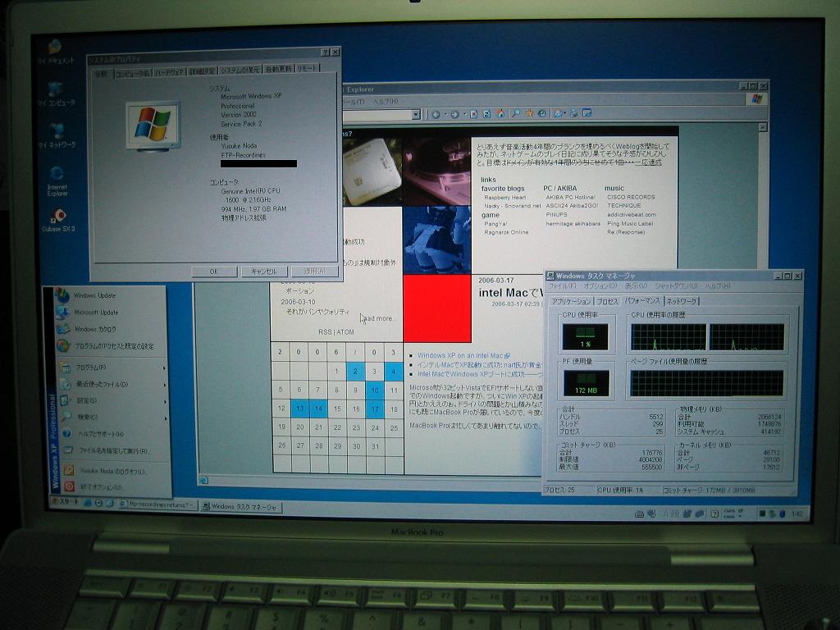
Task: Click the Internet Explorer quick launch icon in taskbar
Action: 87,503
